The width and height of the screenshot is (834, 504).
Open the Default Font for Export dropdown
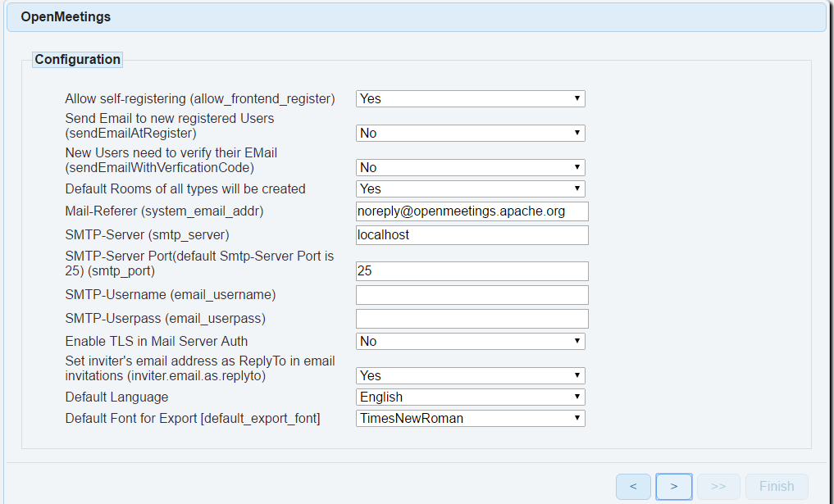(470, 419)
